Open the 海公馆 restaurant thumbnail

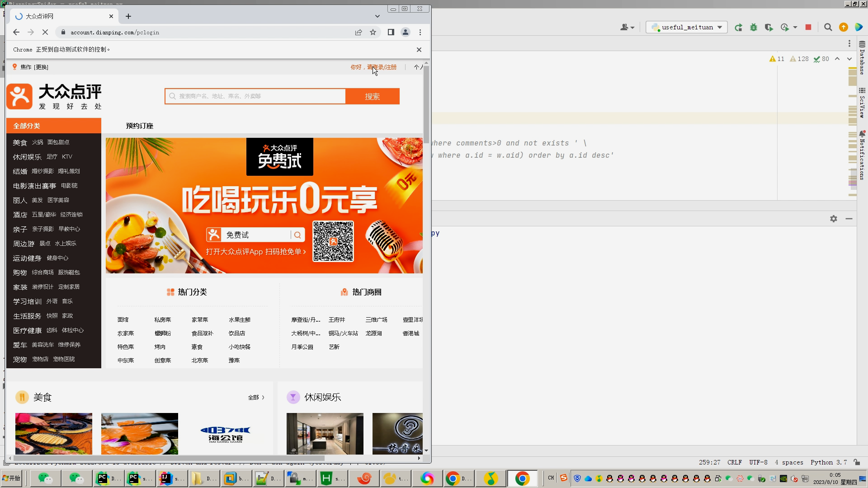coord(226,433)
